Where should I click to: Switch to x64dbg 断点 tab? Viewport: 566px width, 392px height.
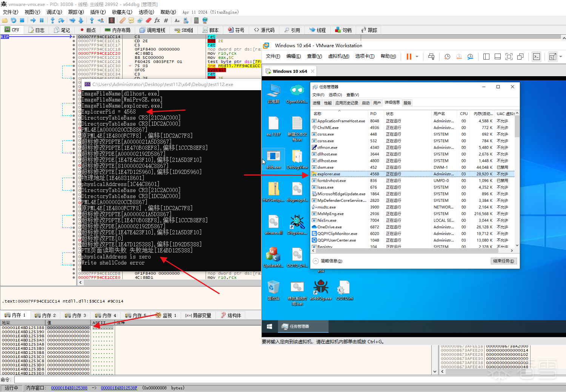pyautogui.click(x=88, y=30)
